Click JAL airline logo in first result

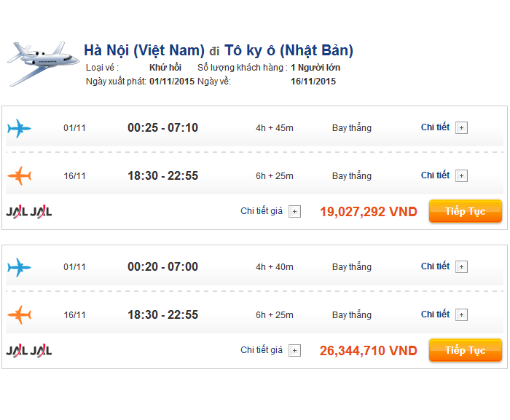(29, 212)
